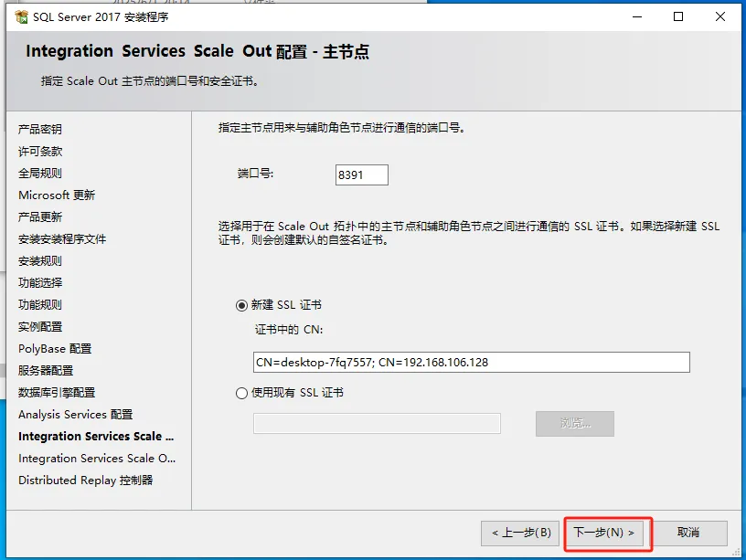The image size is (746, 560).
Task: Select 产品密钥 step in sidebar
Action: [40, 130]
